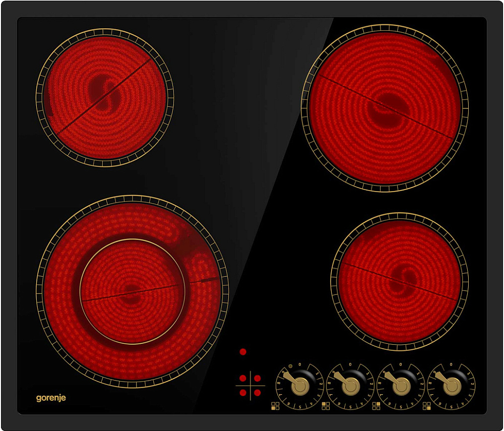Viewport: 504px width, 431px height.
Task: Click the dual-zone circle symbol above first knob
Action: 290,366
